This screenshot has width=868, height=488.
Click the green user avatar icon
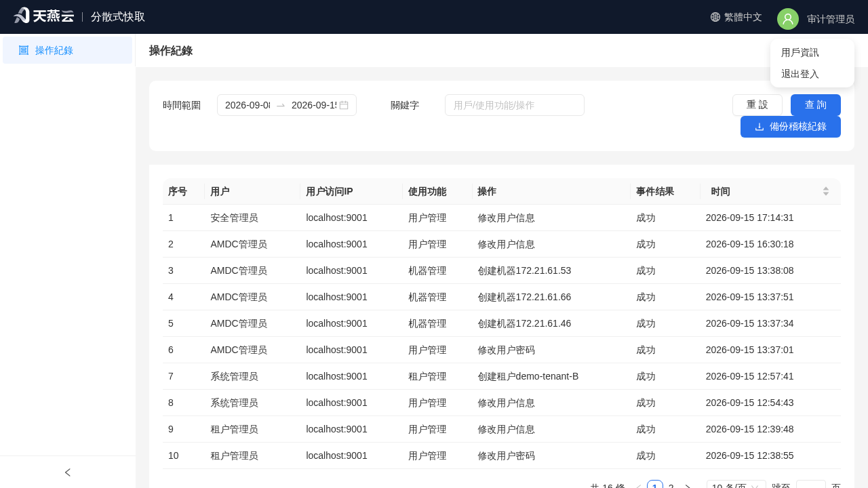click(x=788, y=19)
